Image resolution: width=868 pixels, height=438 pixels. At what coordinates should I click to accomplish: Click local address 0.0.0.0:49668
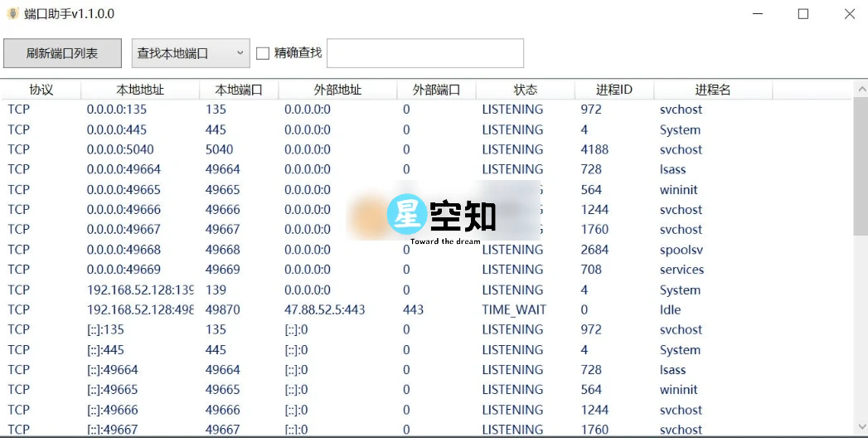pyautogui.click(x=124, y=250)
